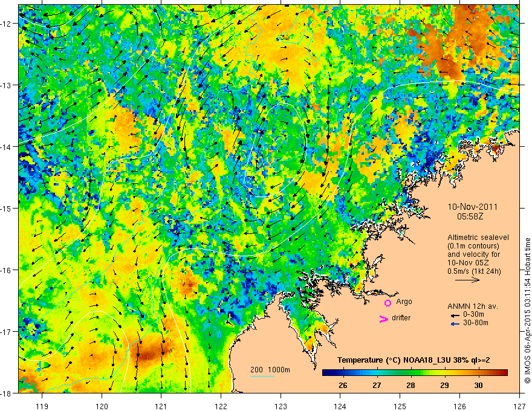Click the magenta Argo circle marker

pos(388,303)
